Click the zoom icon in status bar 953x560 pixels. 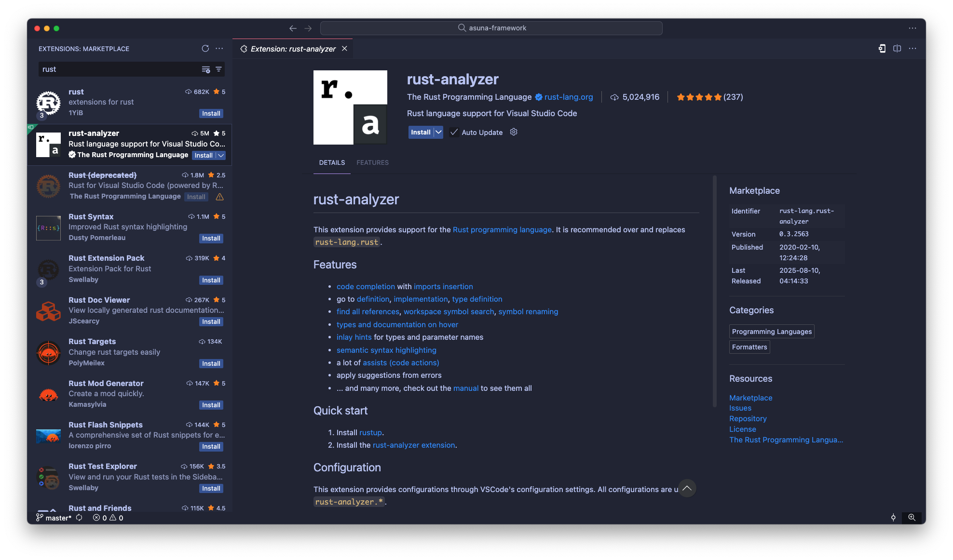(x=912, y=518)
